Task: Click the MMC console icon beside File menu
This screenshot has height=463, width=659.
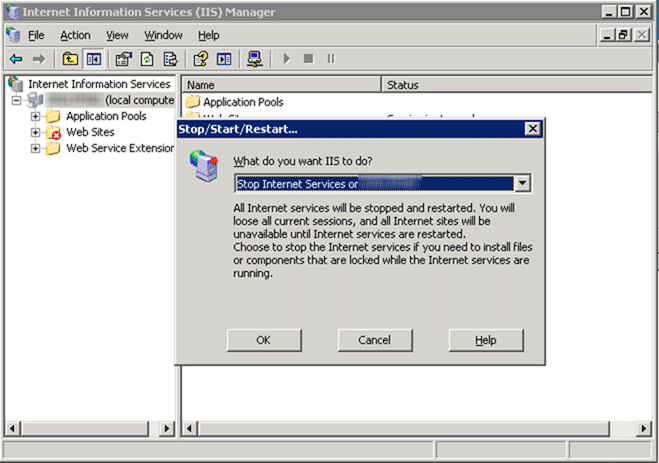Action: [13, 35]
